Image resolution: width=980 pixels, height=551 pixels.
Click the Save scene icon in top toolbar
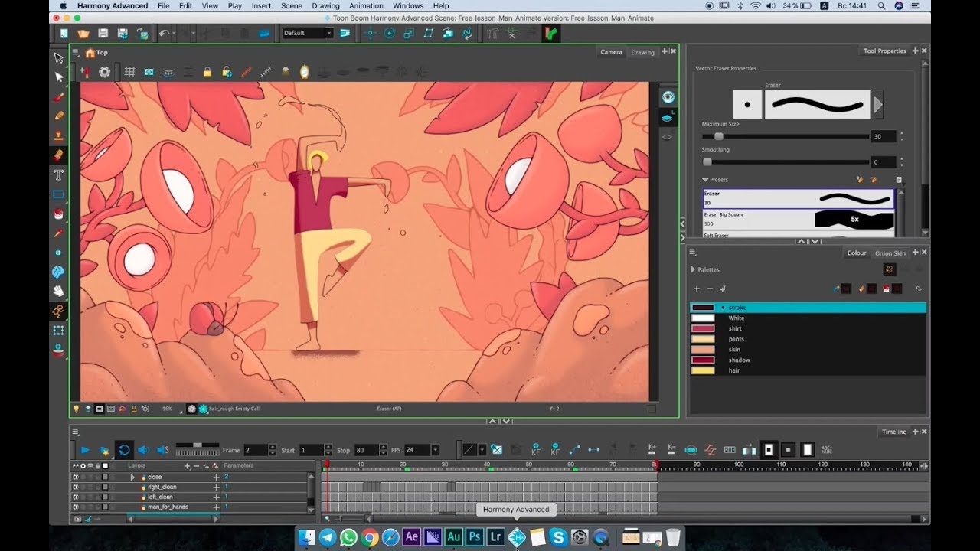point(103,33)
